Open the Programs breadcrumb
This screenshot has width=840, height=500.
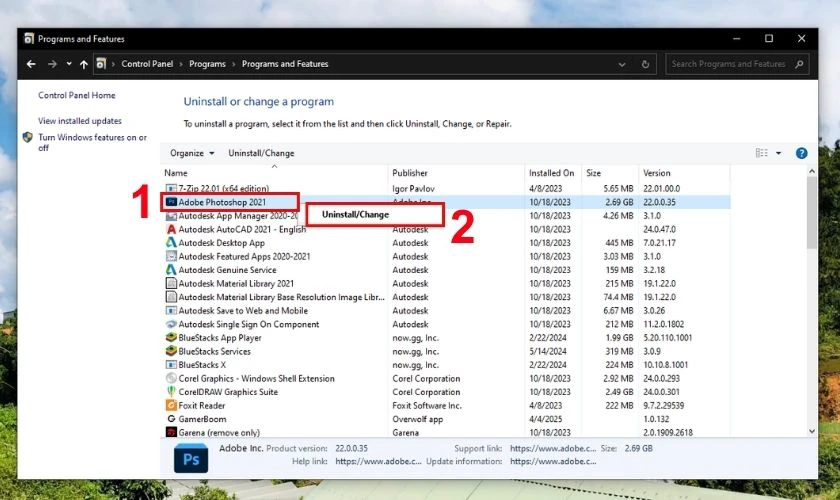pos(207,64)
